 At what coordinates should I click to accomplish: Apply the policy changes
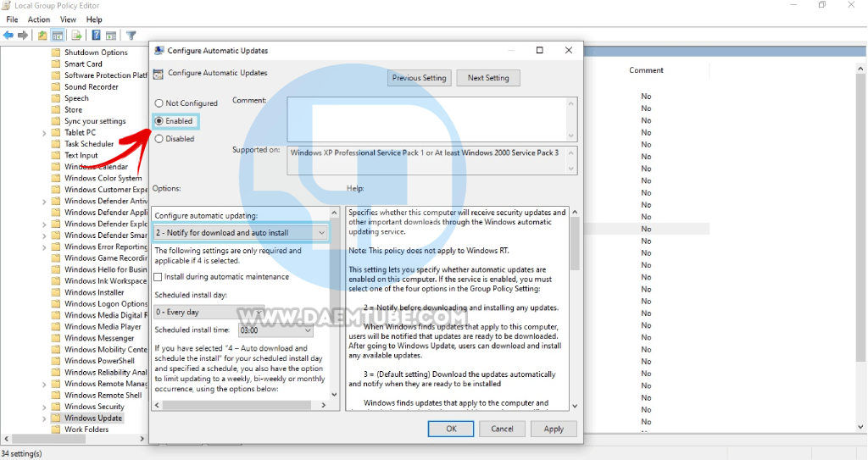tap(554, 429)
